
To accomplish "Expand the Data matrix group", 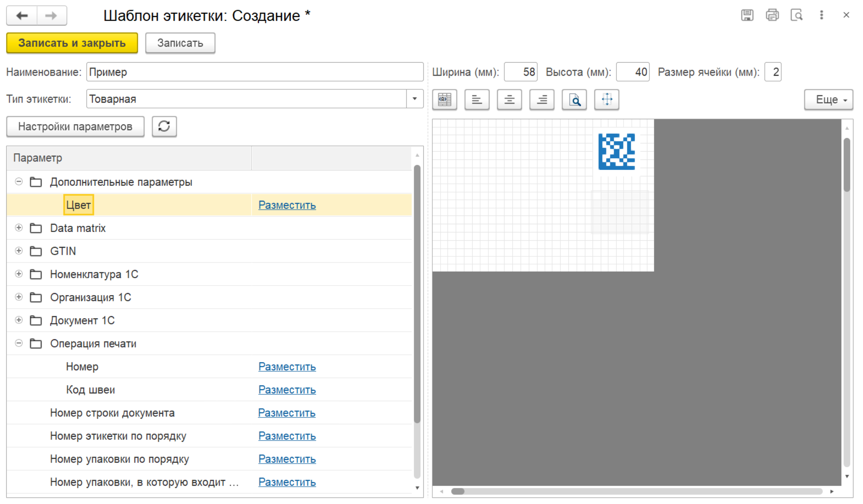I will [x=19, y=227].
